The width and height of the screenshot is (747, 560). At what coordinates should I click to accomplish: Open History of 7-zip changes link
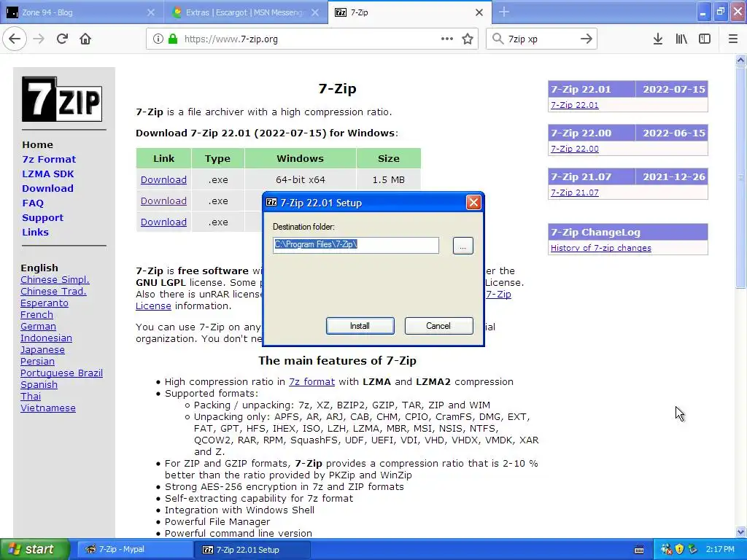pyautogui.click(x=601, y=248)
